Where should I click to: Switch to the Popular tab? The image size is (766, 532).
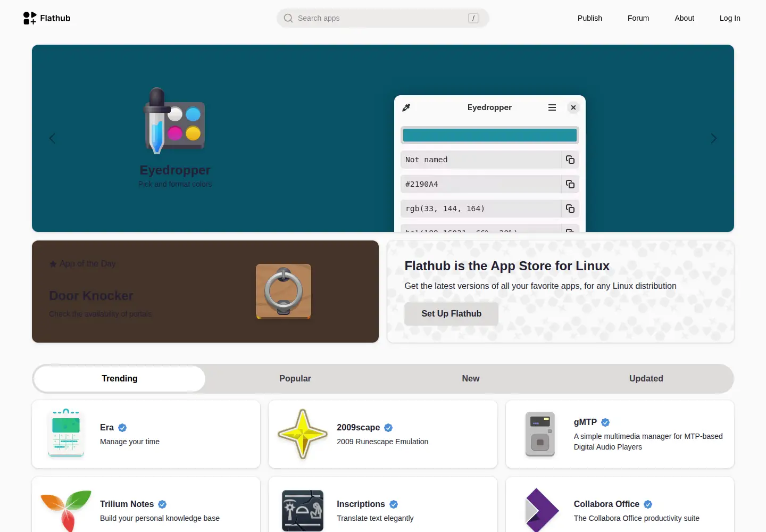pyautogui.click(x=295, y=379)
